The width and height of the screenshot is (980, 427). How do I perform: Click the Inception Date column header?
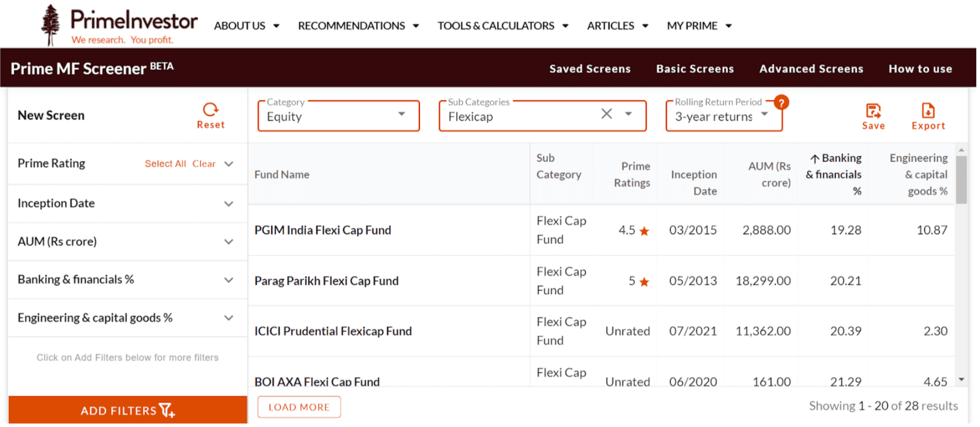(694, 183)
